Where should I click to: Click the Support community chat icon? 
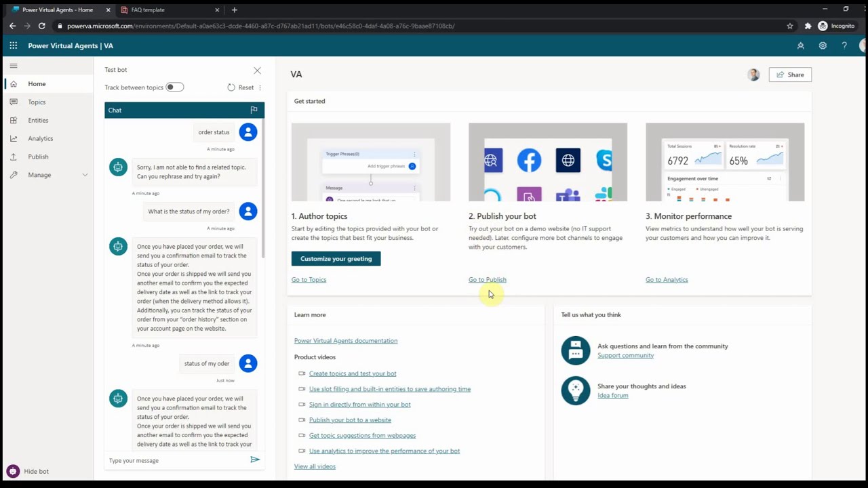(x=576, y=350)
